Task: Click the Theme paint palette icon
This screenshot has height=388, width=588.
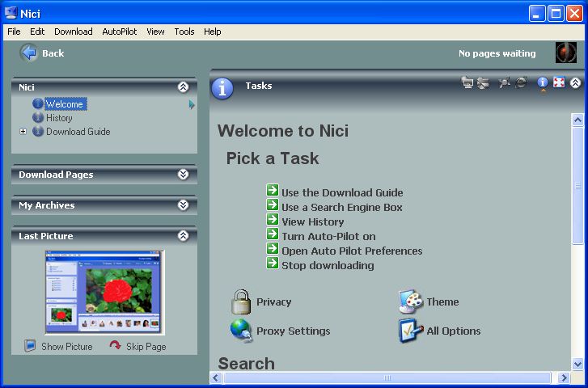Action: (x=411, y=302)
